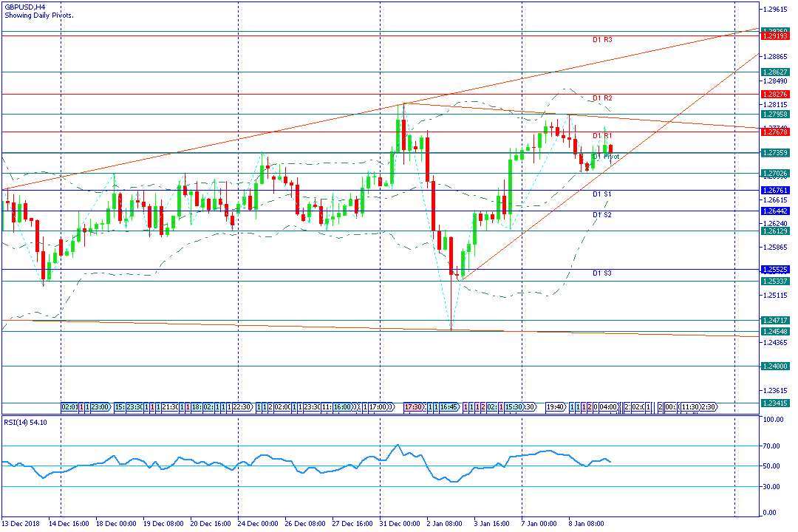Click the blue 1.26761 price tag
This screenshot has height=532, width=798.
coord(775,191)
